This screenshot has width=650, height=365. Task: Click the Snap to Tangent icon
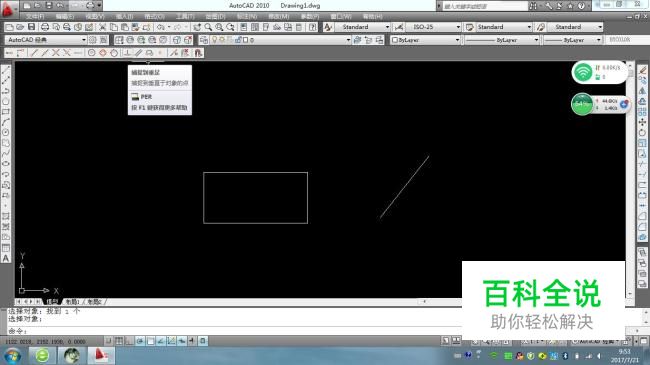pyautogui.click(x=114, y=53)
